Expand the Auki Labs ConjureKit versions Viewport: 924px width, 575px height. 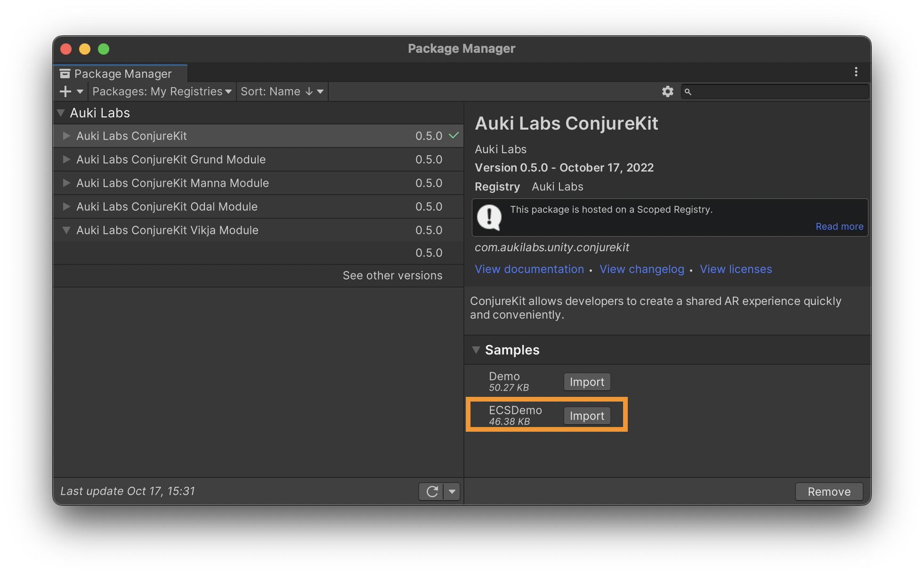(x=66, y=136)
